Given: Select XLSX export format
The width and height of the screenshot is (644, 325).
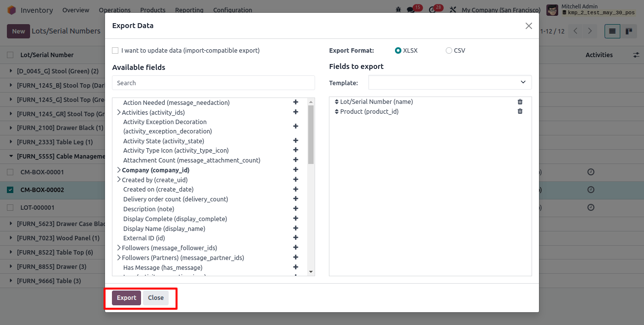Looking at the screenshot, I should coord(398,50).
